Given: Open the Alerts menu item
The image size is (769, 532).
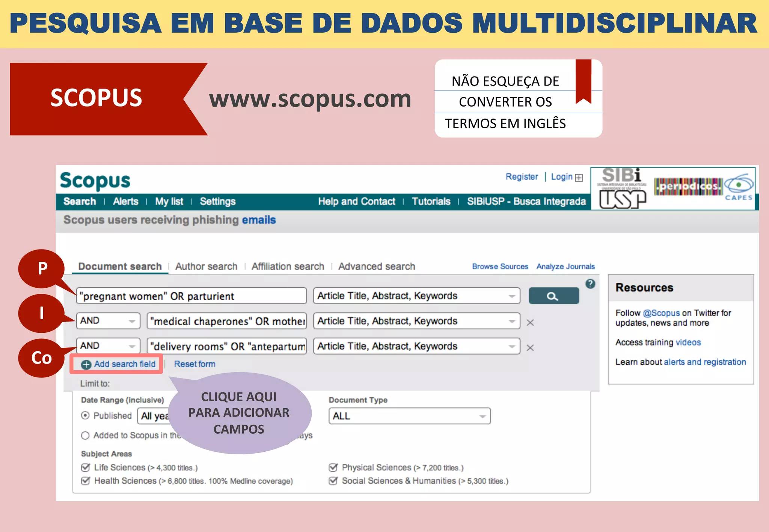Looking at the screenshot, I should pyautogui.click(x=125, y=201).
